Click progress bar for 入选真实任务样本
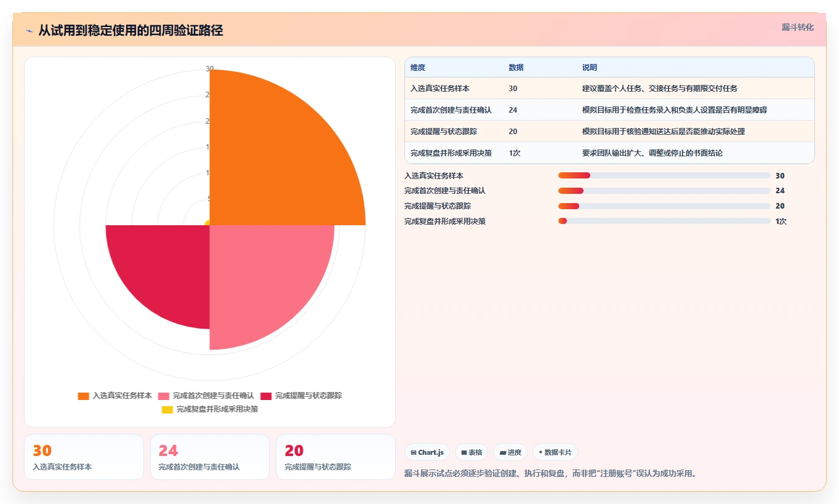 tap(664, 175)
